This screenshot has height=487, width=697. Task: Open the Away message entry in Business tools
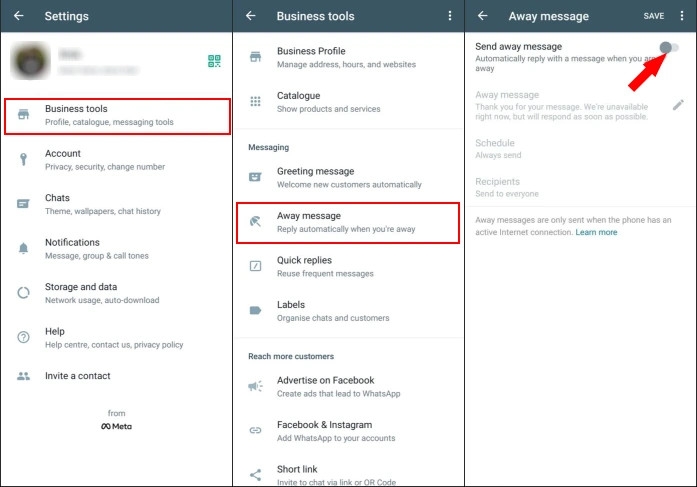coord(348,223)
